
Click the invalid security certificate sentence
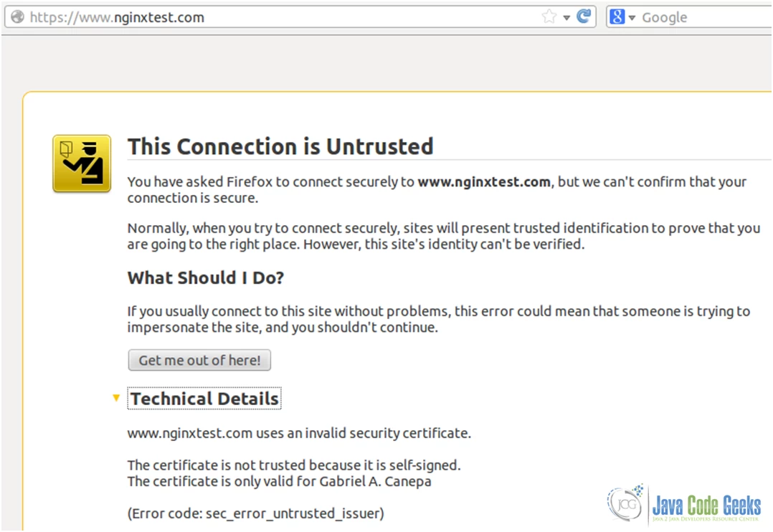(x=299, y=433)
